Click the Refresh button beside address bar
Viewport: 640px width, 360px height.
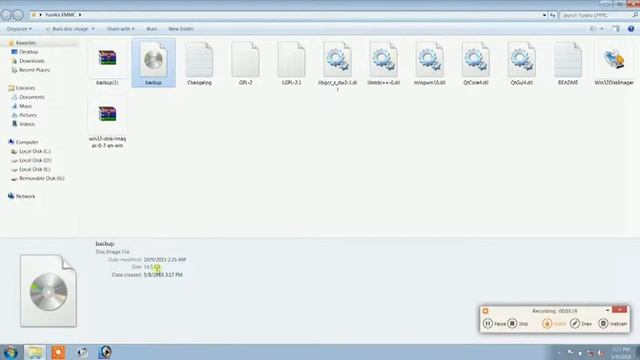[x=553, y=15]
